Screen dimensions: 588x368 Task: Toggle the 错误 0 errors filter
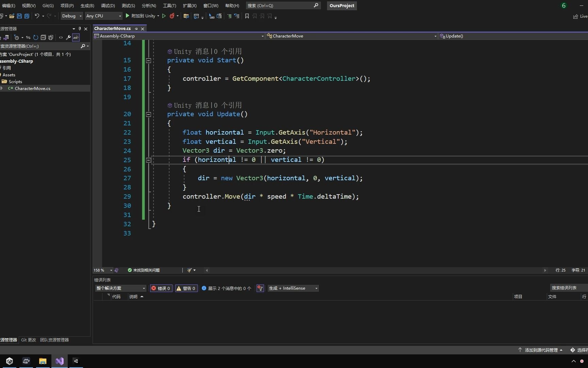coord(161,288)
